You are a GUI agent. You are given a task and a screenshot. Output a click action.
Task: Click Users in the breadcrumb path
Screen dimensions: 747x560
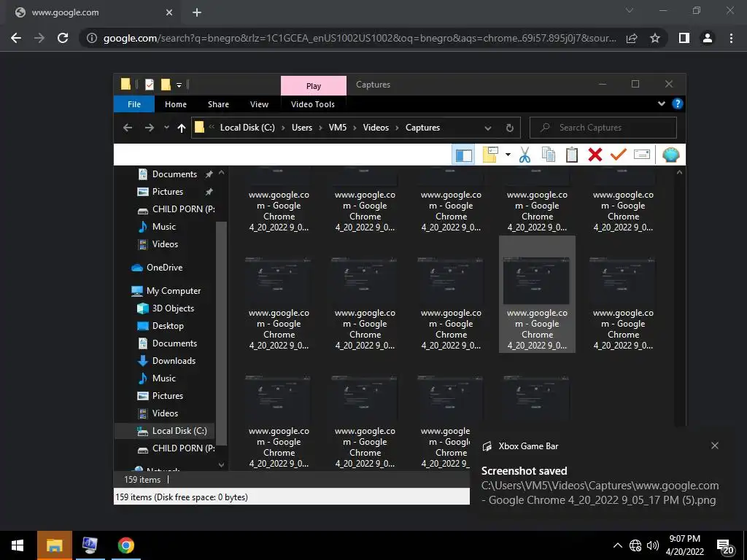click(x=301, y=128)
